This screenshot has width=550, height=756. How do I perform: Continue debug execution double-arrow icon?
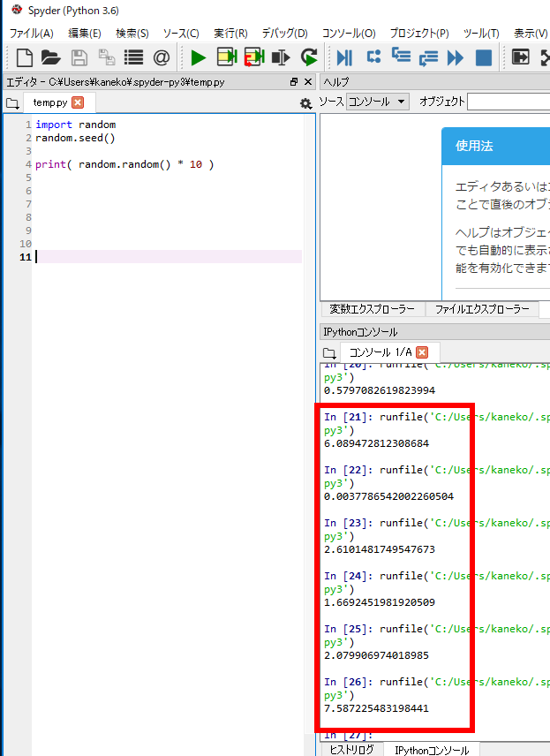pos(456,57)
